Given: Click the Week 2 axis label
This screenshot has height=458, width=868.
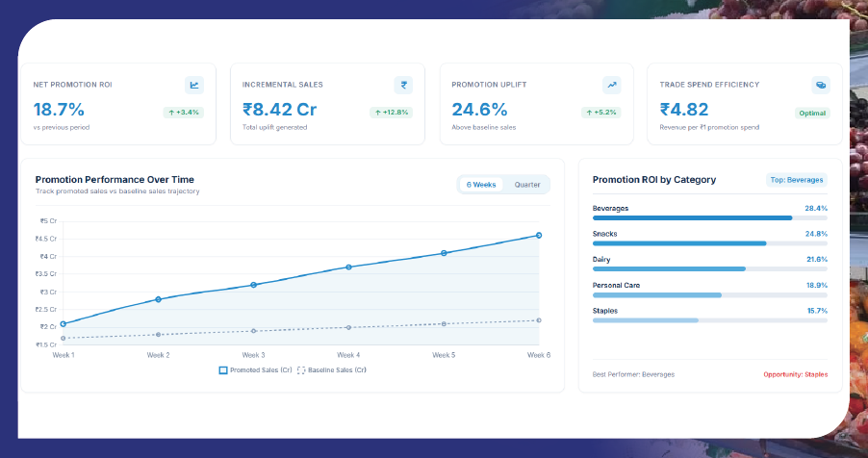Looking at the screenshot, I should [158, 355].
